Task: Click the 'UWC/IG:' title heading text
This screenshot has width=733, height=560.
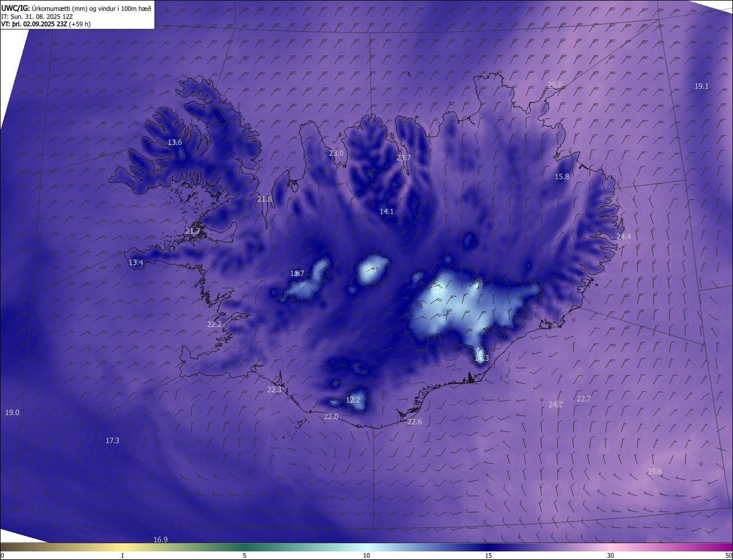Action: (16, 8)
